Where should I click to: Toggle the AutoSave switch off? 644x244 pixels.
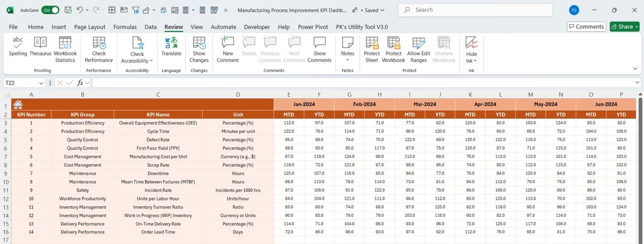pyautogui.click(x=50, y=10)
